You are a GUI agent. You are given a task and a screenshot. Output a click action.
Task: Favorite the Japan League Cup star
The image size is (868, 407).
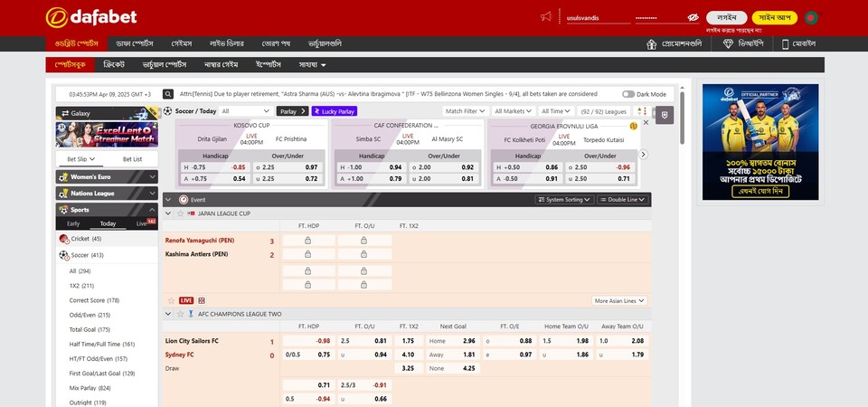pyautogui.click(x=179, y=213)
